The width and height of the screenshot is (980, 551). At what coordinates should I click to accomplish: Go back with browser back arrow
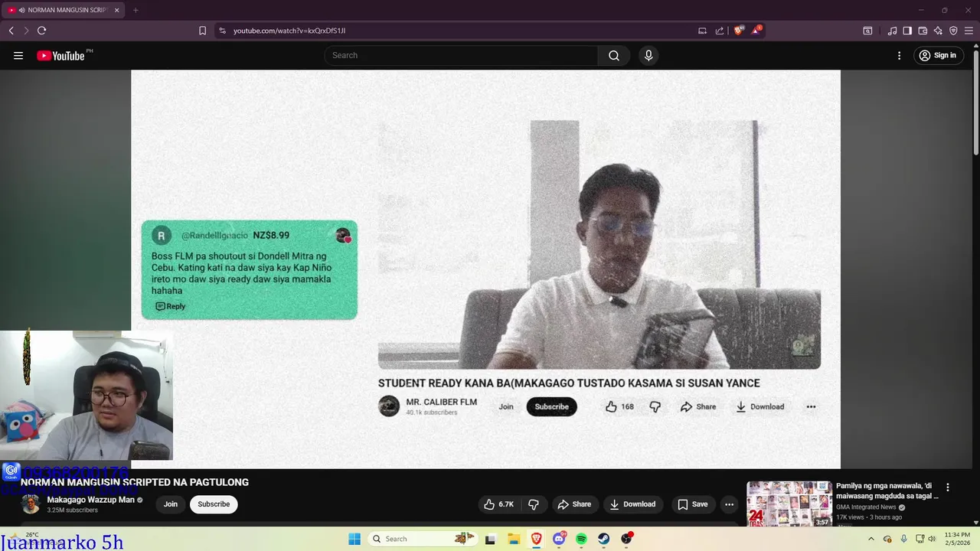coord(11,31)
